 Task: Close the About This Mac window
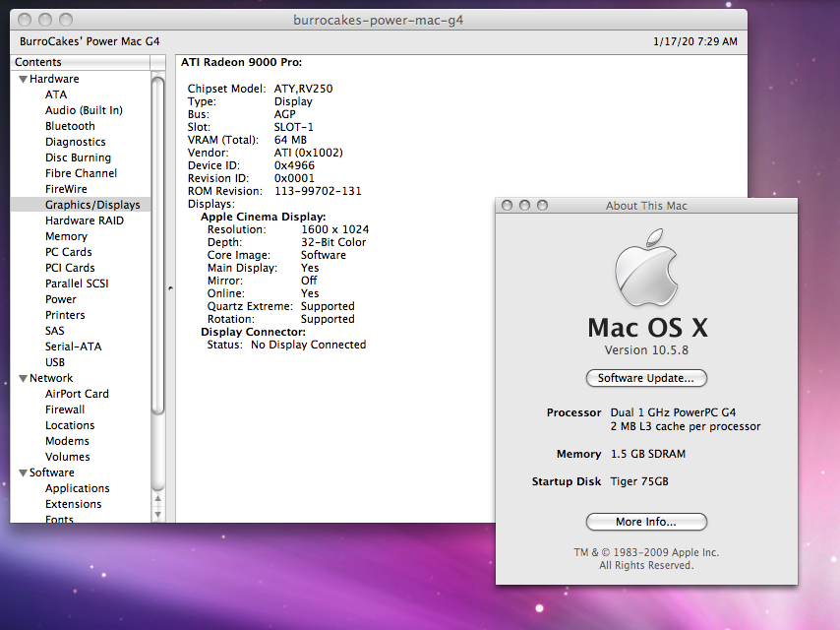507,206
